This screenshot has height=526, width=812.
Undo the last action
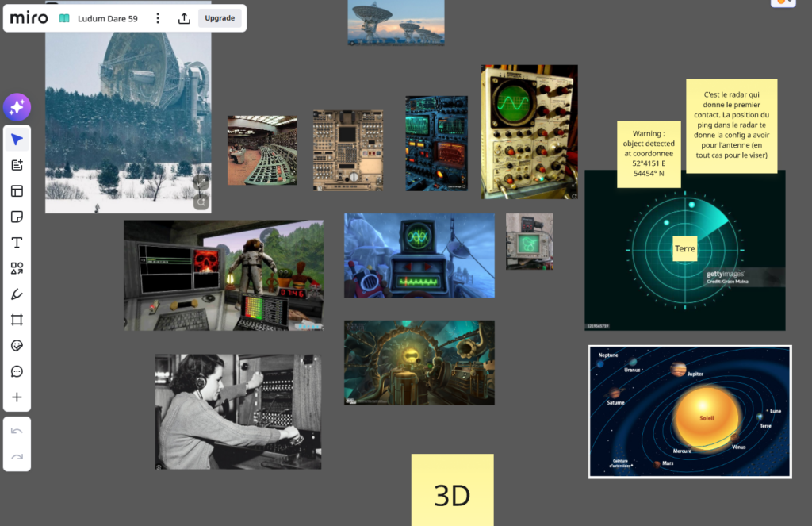(x=17, y=431)
